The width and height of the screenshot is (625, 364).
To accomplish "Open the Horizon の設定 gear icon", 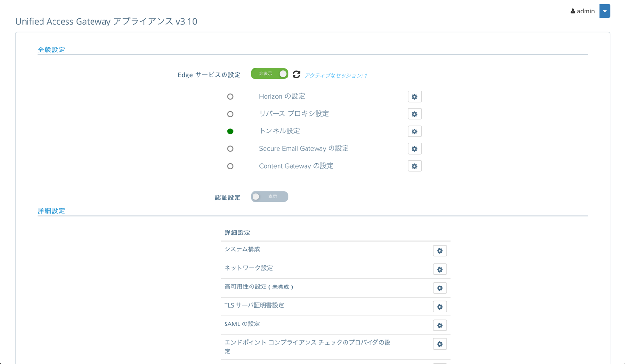I will 414,97.
